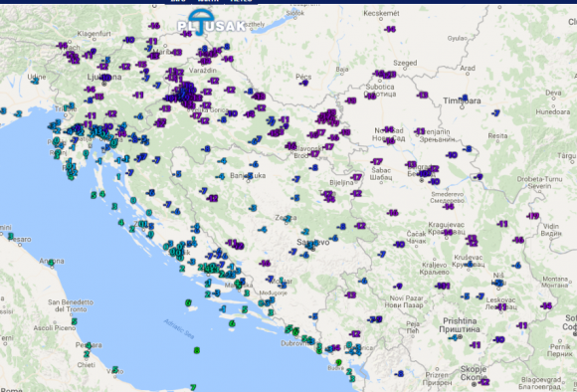Open the -8 marker north of Prizren
The height and width of the screenshot is (392, 577).
coord(399,374)
